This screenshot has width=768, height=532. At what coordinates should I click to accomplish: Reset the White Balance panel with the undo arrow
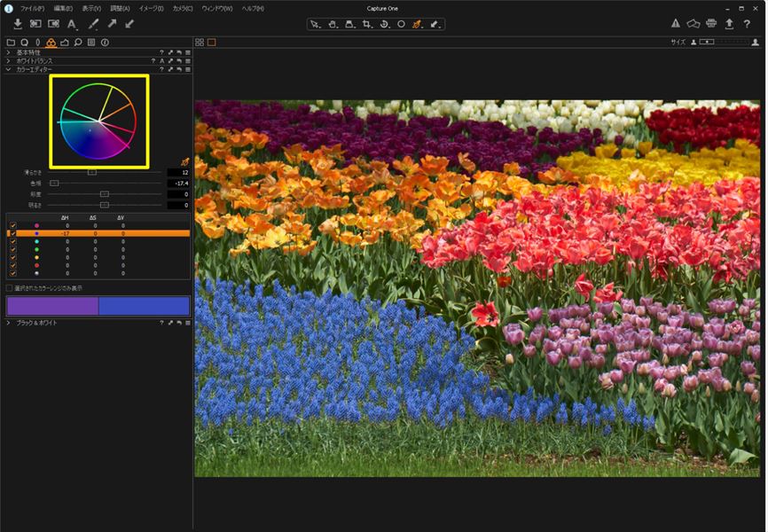(179, 61)
